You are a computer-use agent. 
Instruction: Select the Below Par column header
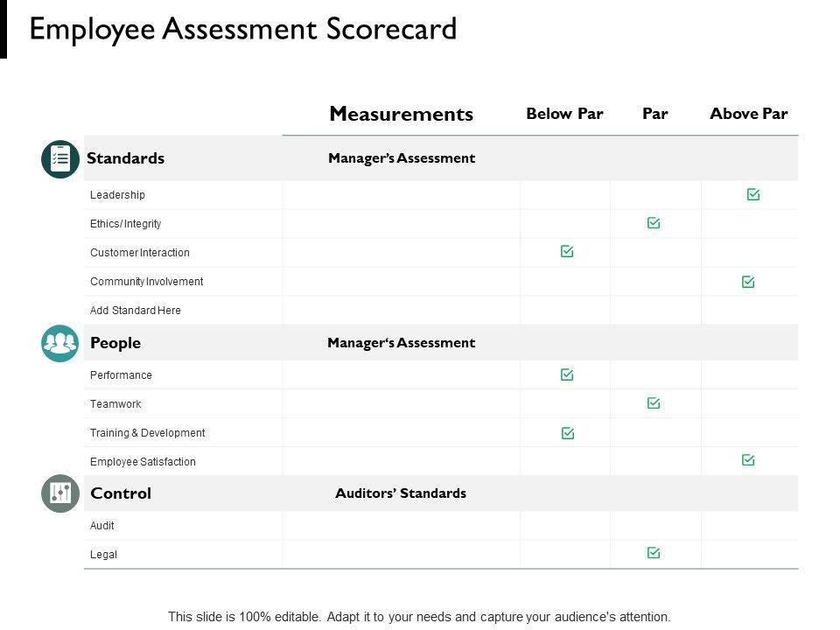[x=564, y=114]
